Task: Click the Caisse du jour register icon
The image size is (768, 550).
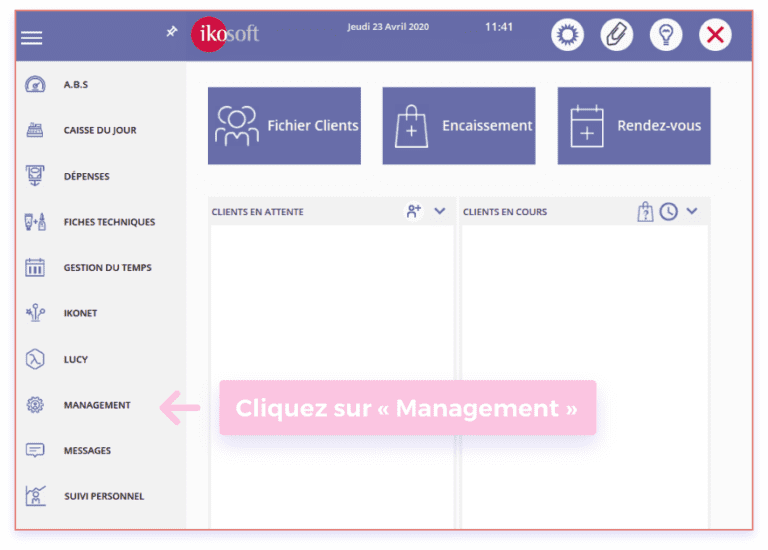Action: [35, 130]
